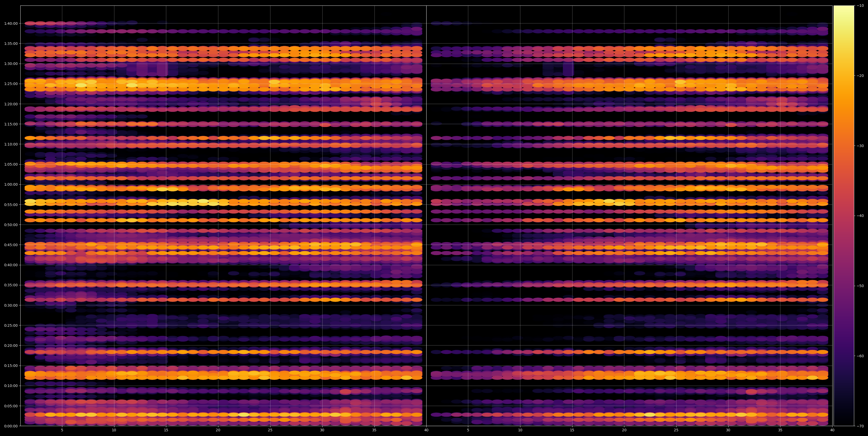Screen dimensions: 868x436
Task: Select the 0:10:00 y-axis tick label
Action: [x=11, y=386]
